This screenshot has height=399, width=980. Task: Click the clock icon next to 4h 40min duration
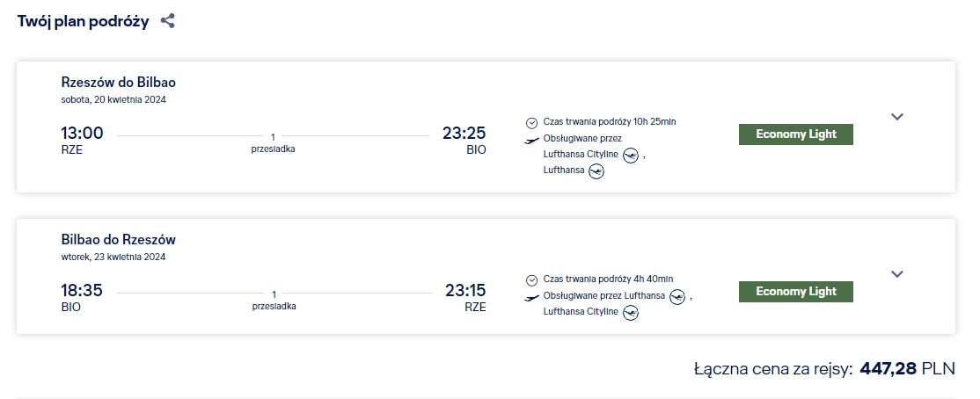pos(531,280)
